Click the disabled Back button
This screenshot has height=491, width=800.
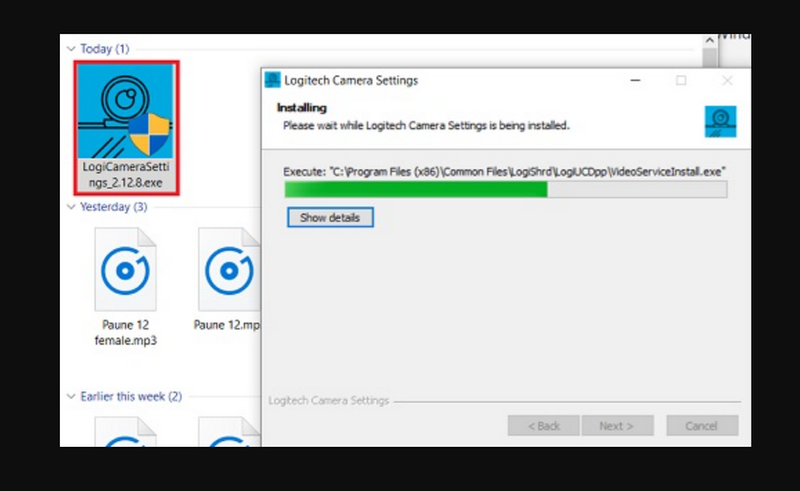543,426
